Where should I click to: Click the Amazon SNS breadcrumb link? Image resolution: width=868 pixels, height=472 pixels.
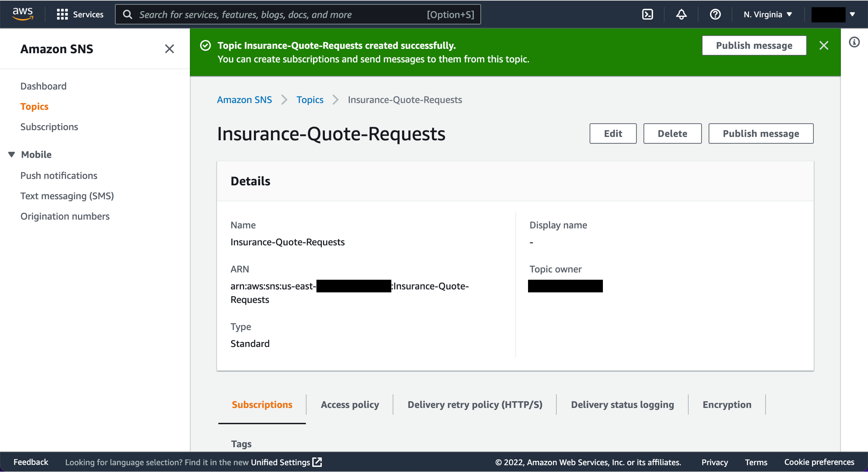click(x=245, y=99)
